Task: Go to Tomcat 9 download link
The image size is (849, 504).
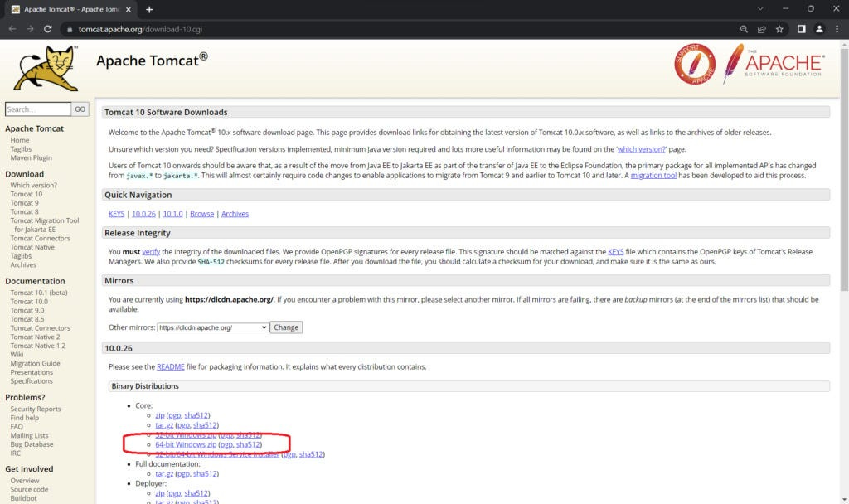Action: point(24,203)
